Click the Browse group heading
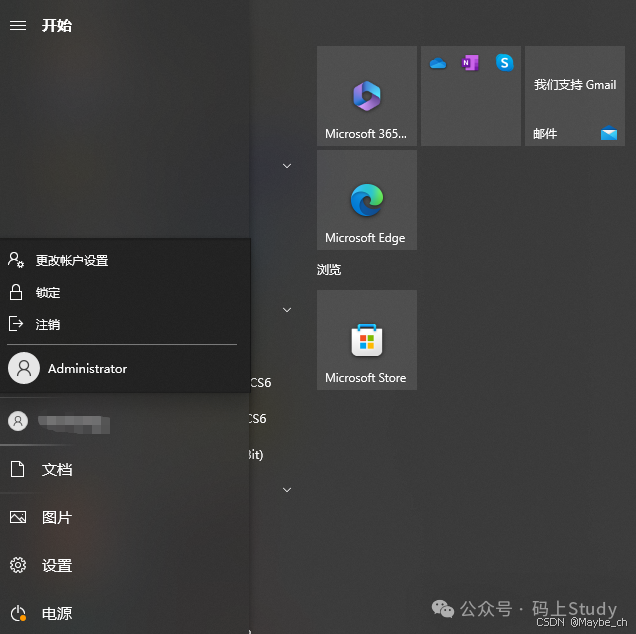 tap(329, 270)
